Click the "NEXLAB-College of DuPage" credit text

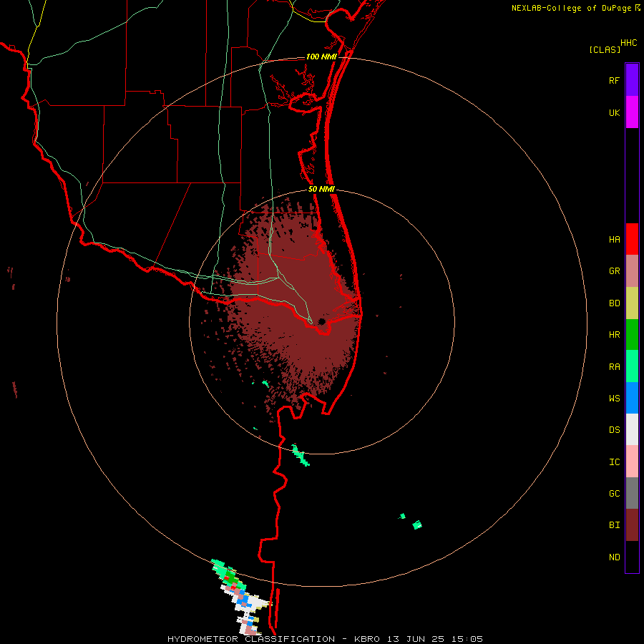571,8
